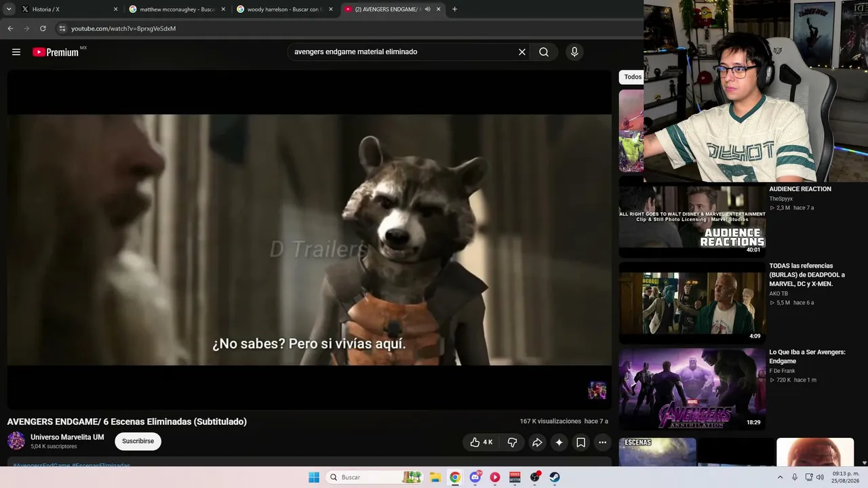The image size is (868, 488).
Task: Reload the YouTube page
Action: 43,28
